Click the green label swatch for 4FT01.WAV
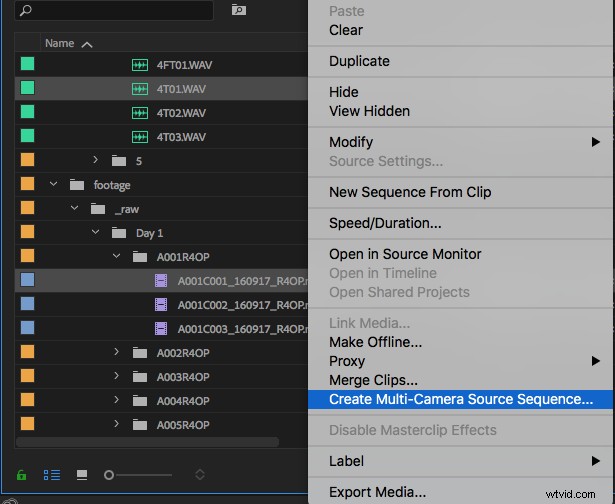Screen dimensions: 615x504 27,64
